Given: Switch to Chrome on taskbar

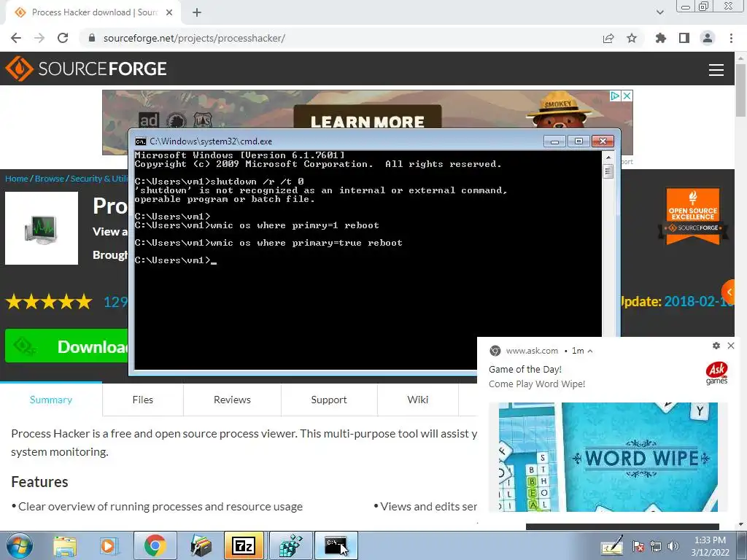Looking at the screenshot, I should pyautogui.click(x=155, y=545).
